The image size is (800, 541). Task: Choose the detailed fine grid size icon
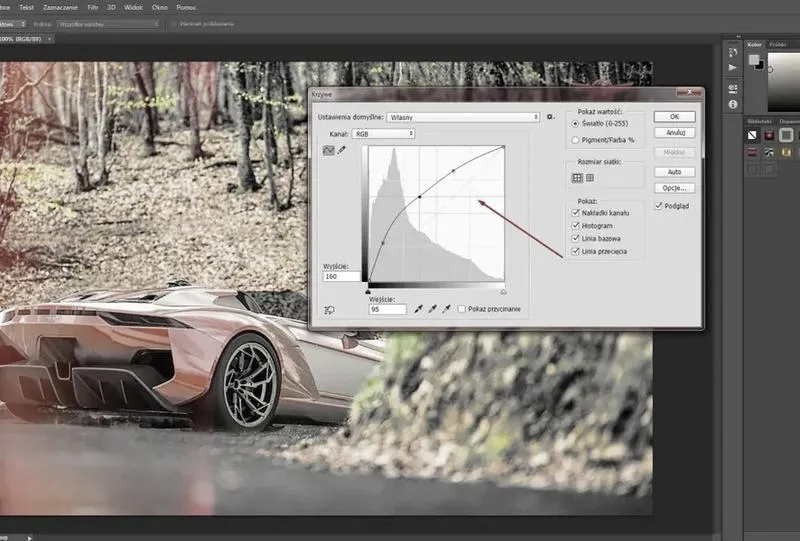tap(590, 178)
